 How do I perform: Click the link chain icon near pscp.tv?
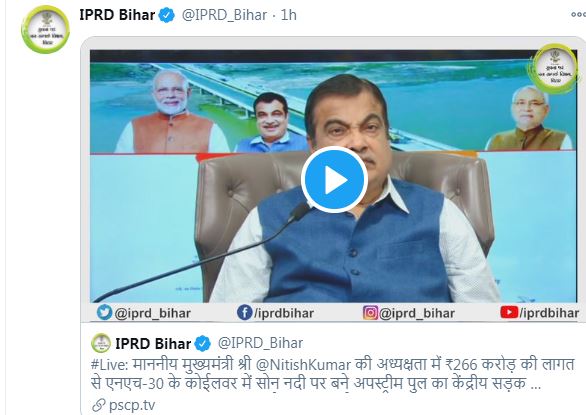coord(99,405)
